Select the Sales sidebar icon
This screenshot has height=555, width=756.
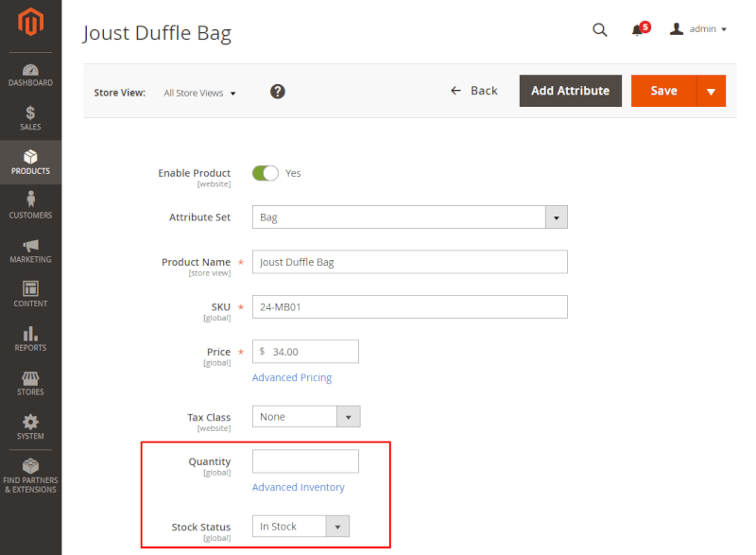click(30, 115)
